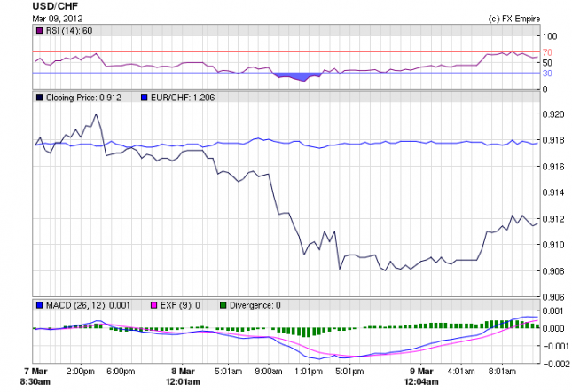This screenshot has width=572, height=392.
Task: Click the 1:01pm time label
Action: [309, 372]
